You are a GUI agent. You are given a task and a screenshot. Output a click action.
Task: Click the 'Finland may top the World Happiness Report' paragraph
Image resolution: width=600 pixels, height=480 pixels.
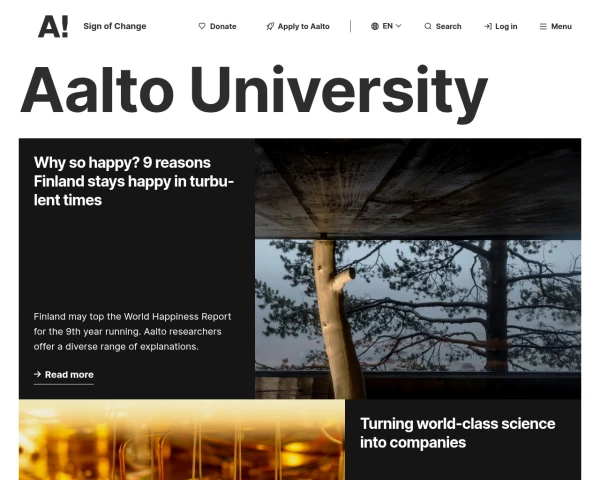pos(132,331)
